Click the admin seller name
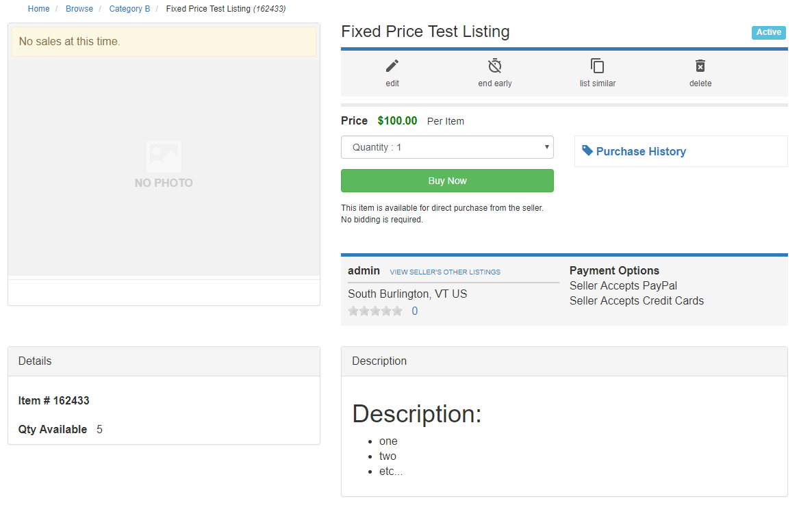This screenshot has height=516, width=812. tap(364, 271)
